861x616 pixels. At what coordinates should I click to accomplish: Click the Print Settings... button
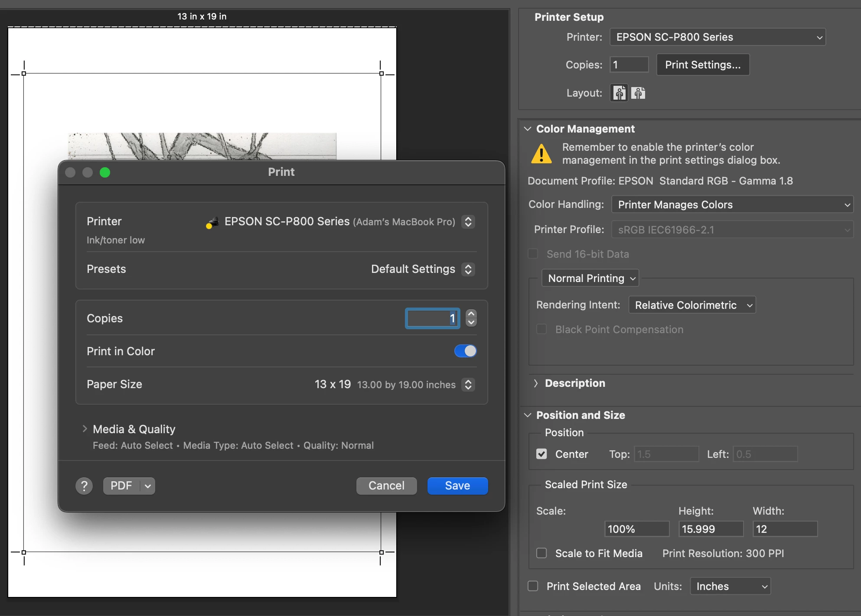point(702,65)
